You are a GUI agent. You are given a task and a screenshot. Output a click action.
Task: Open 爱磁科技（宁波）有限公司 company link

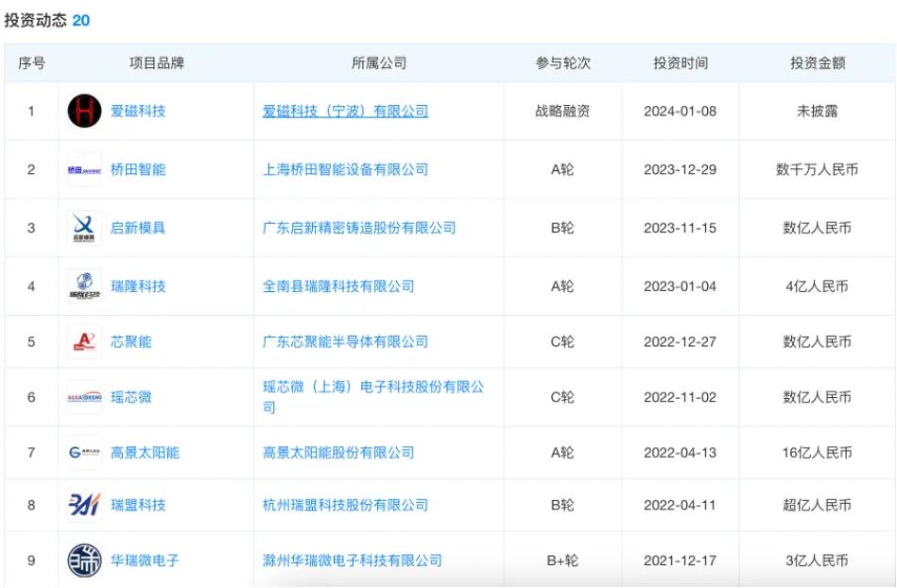click(x=346, y=111)
